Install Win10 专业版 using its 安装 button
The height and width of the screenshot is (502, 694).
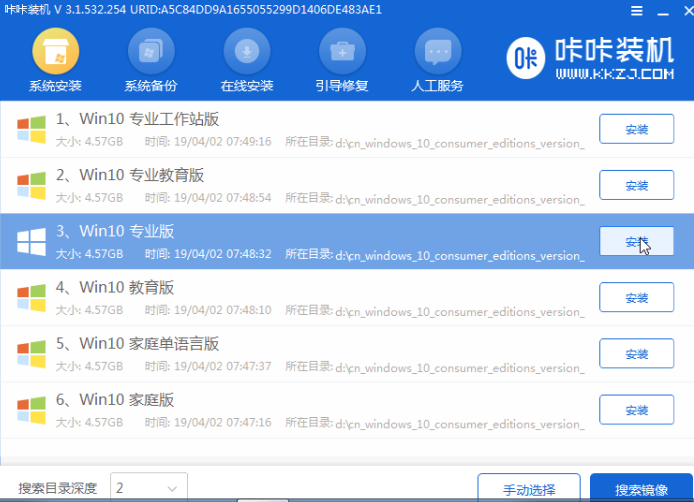pyautogui.click(x=636, y=241)
